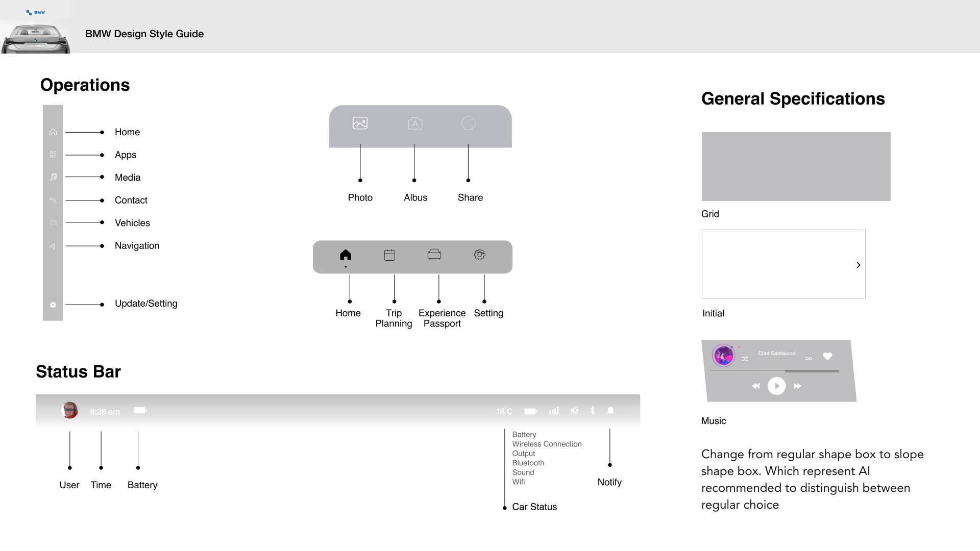Open the Media music-note sidebar icon
Viewport: 980px width, 551px height.
click(53, 177)
